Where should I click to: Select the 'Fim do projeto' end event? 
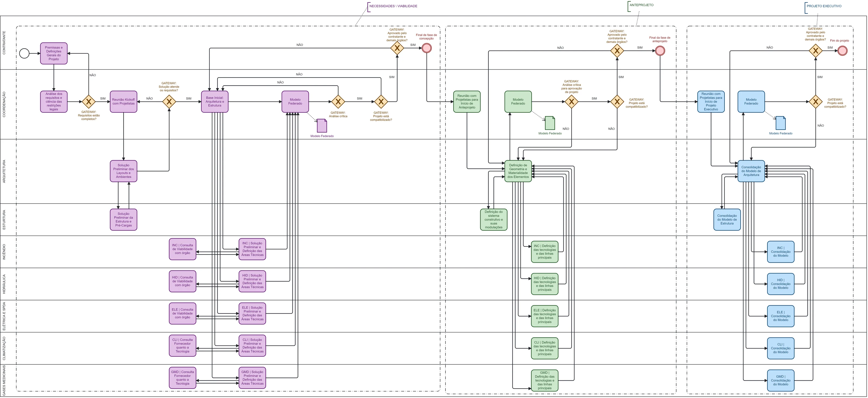point(843,51)
